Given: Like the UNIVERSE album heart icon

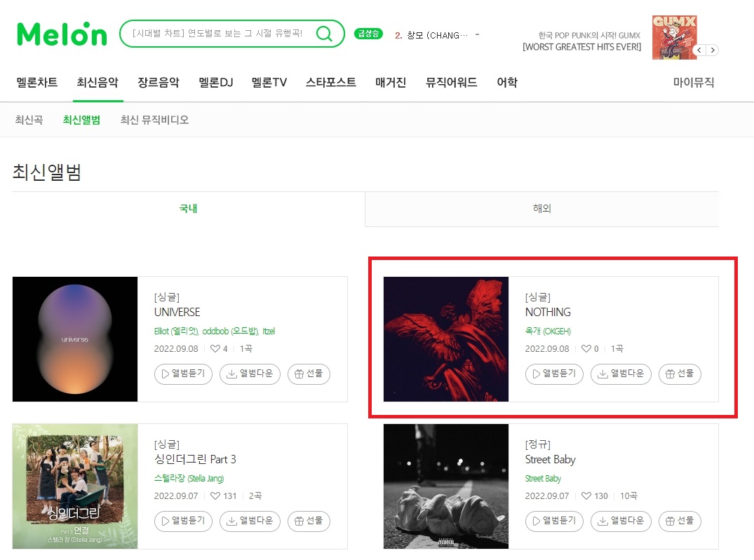Looking at the screenshot, I should (215, 348).
